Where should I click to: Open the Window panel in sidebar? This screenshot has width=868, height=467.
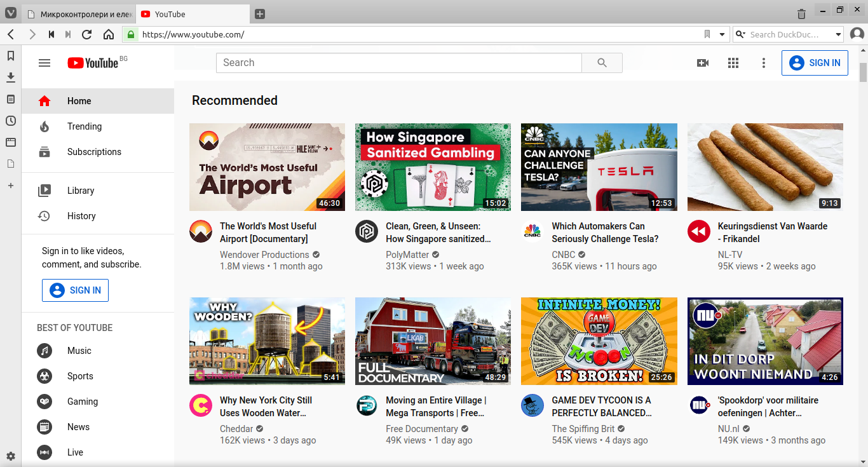(x=11, y=142)
